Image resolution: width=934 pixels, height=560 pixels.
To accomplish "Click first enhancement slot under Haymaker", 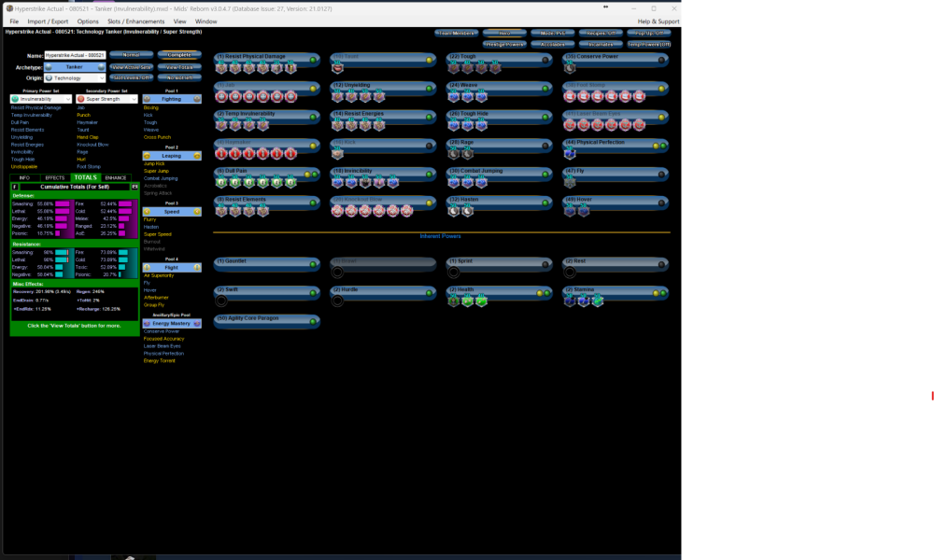I will point(221,154).
